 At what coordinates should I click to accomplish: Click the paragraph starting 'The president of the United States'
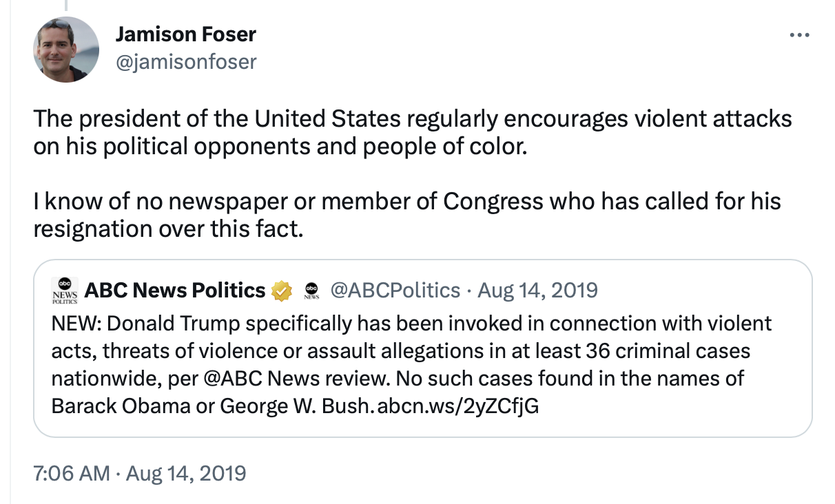413,132
